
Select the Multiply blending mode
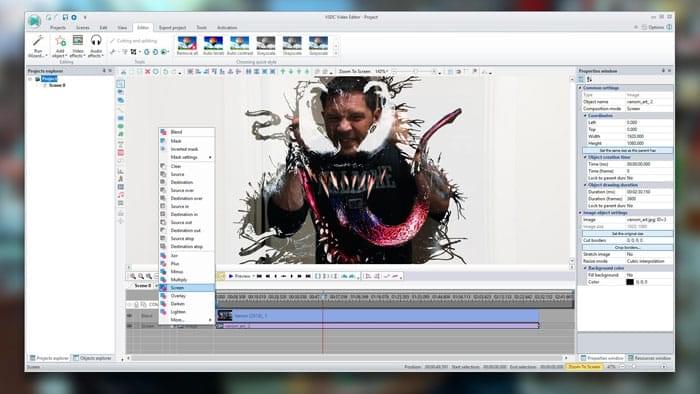click(187, 279)
